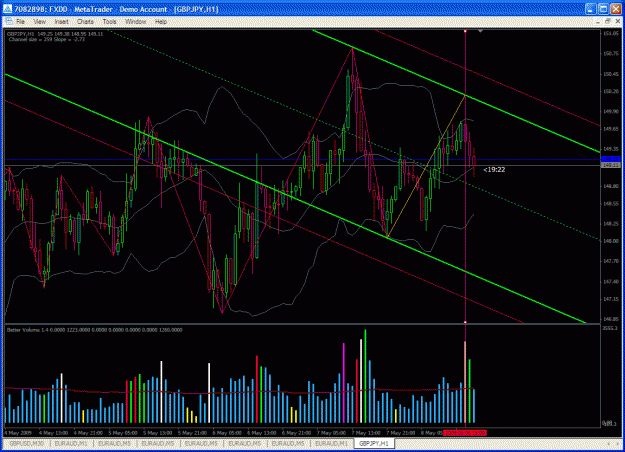Minimize the inner chart window

tap(597, 22)
